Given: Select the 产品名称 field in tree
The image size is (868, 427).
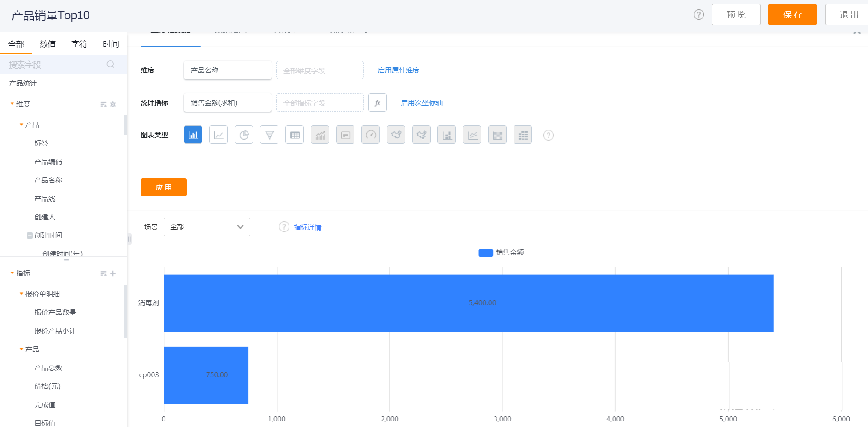Looking at the screenshot, I should (x=48, y=180).
